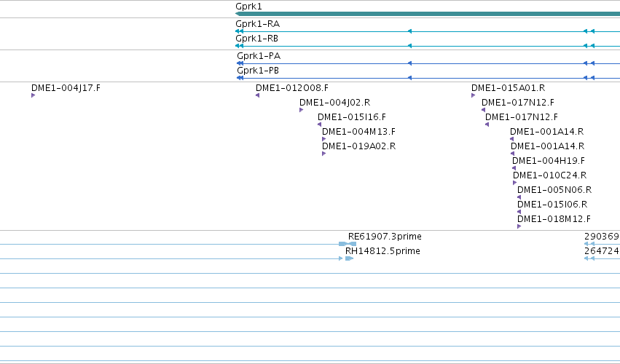Select the arrowhead glyph below DME1-004H19.F
Viewport: 620px width, 364px height.
(514, 168)
